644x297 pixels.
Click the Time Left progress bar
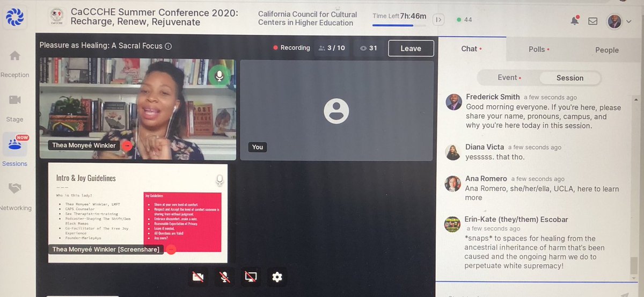point(400,25)
